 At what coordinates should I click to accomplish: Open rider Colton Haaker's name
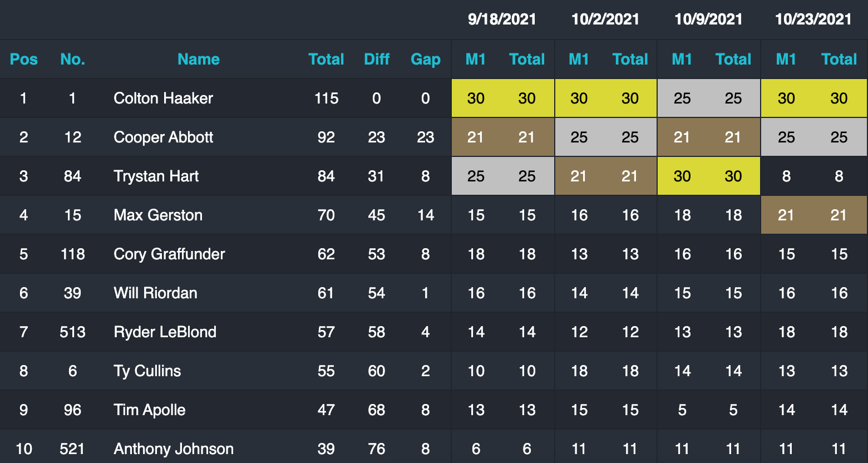[x=163, y=98]
